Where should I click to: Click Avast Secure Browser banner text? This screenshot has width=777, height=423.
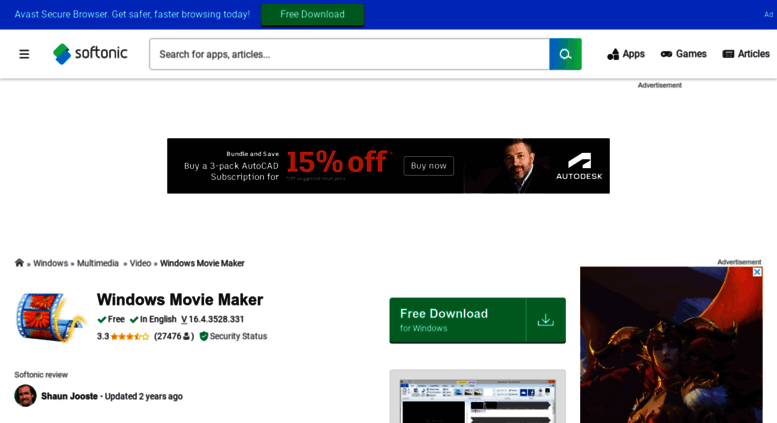pos(132,14)
